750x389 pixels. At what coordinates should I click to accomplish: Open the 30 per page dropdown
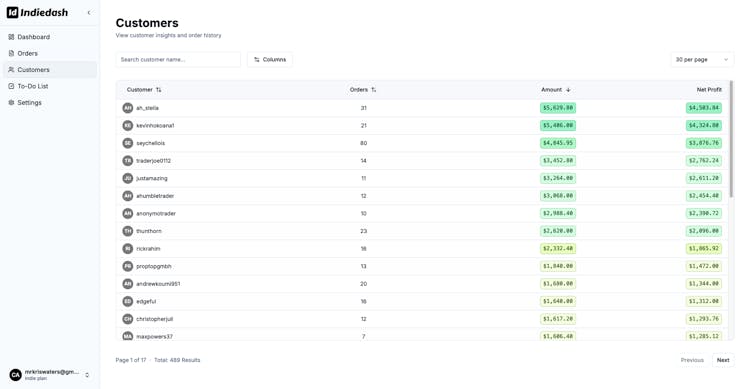pyautogui.click(x=702, y=59)
